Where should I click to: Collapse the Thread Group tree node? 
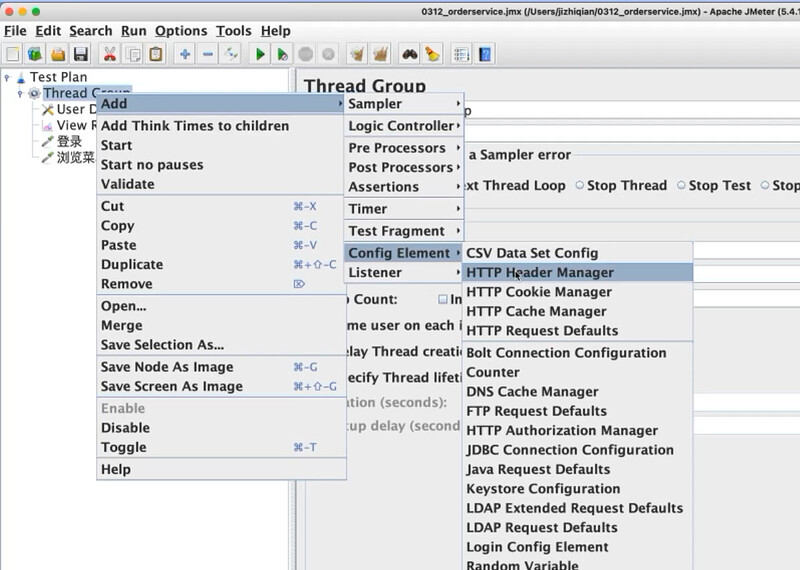20,93
